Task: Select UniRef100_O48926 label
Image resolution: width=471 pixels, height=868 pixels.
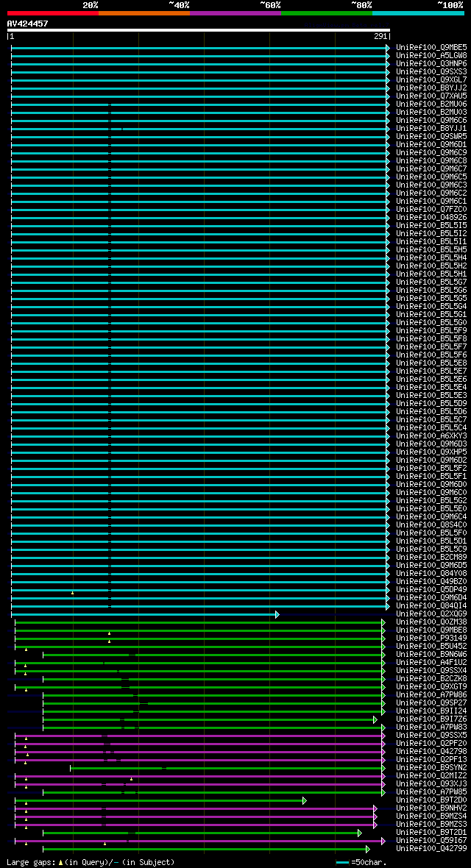Action: click(x=432, y=217)
